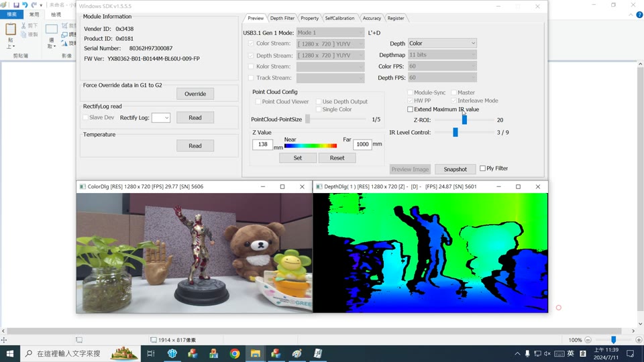Click the PointCloud-PointSize slider handle
This screenshot has height=362, width=644.
point(308,119)
